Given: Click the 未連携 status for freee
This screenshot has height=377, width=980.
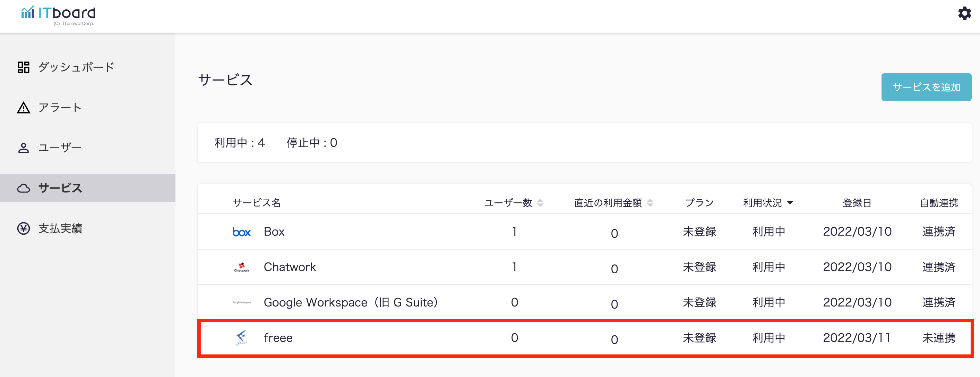Looking at the screenshot, I should tap(938, 338).
